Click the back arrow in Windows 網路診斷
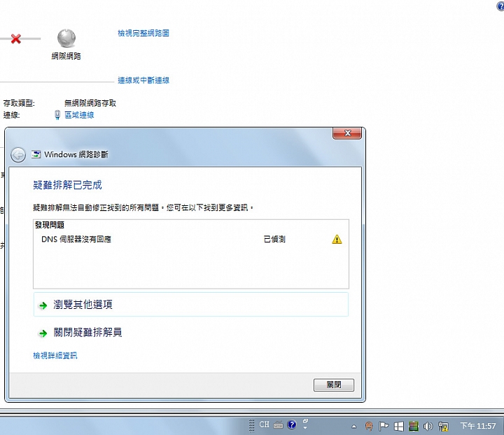Screen dimensions: 504x435 (18, 155)
